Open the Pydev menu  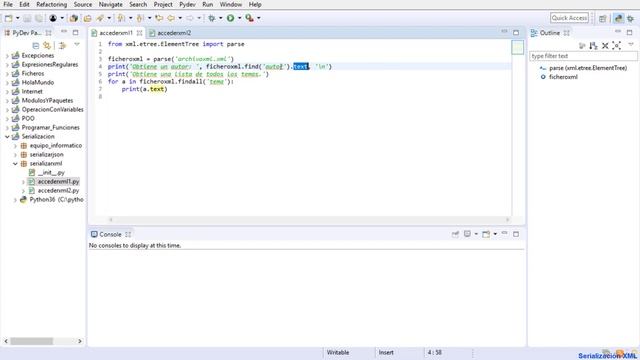187,4
